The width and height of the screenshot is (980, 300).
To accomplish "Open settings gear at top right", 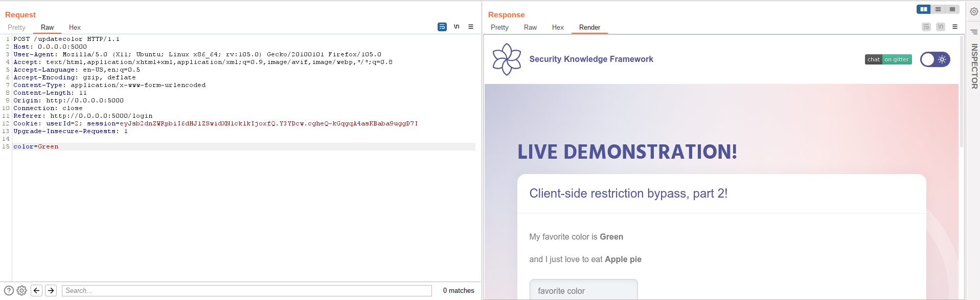I will (x=974, y=11).
